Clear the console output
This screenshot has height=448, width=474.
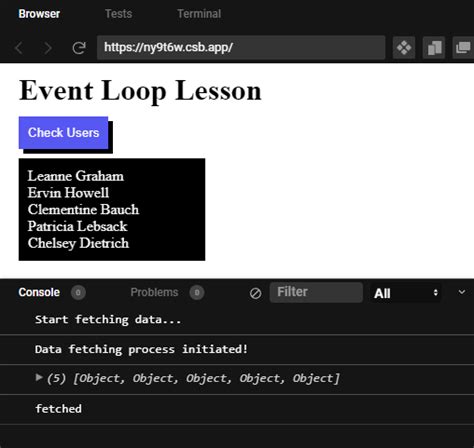tap(255, 293)
